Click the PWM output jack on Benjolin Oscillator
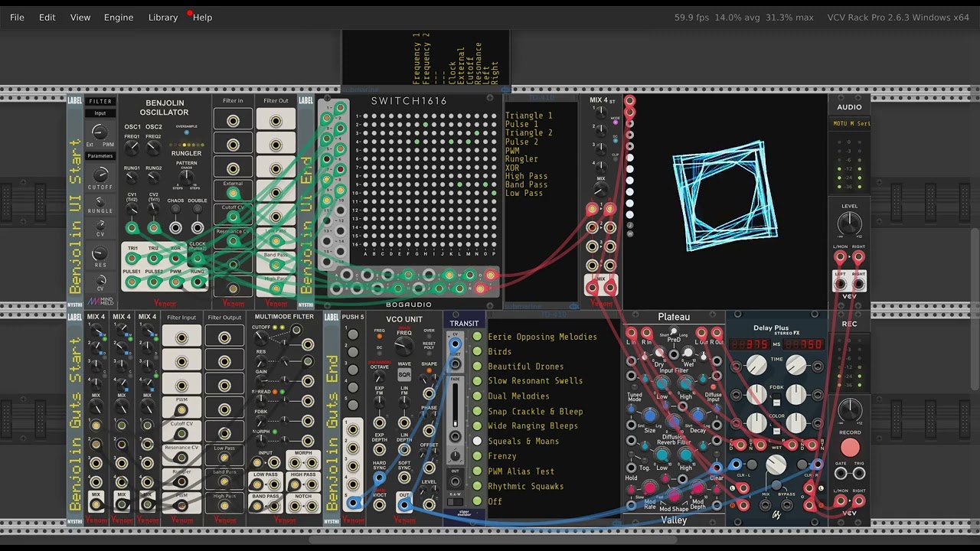 tap(175, 282)
